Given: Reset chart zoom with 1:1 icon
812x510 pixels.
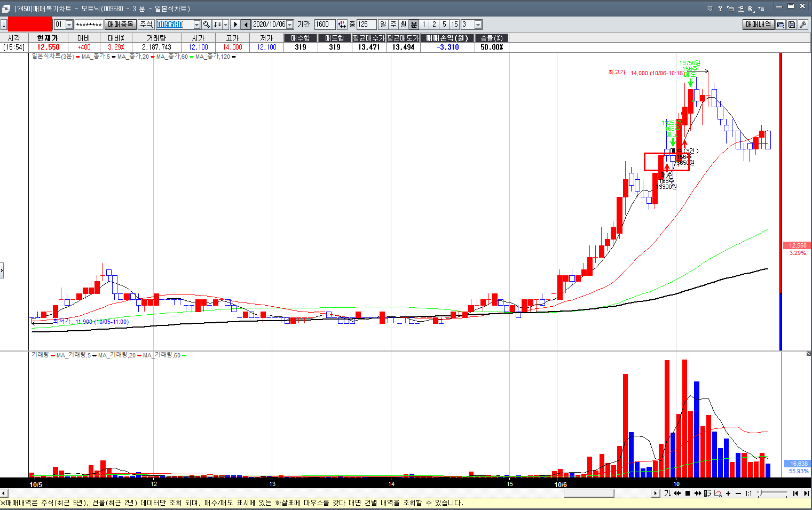Looking at the screenshot, I should tap(748, 493).
